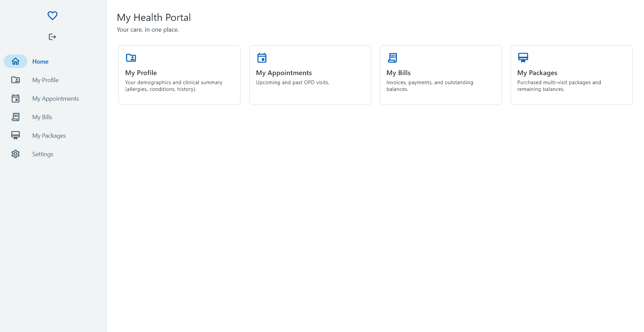Click the My Profile folder icon in sidebar
This screenshot has height=332, width=644.
(x=15, y=80)
